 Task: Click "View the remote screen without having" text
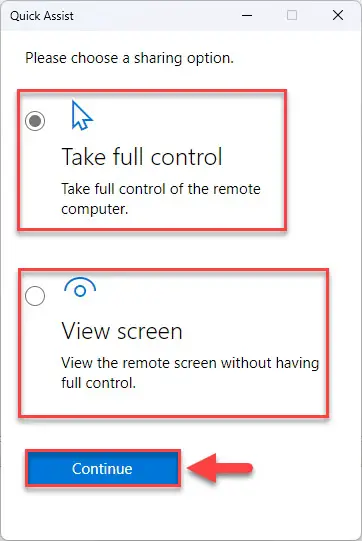pyautogui.click(x=190, y=363)
